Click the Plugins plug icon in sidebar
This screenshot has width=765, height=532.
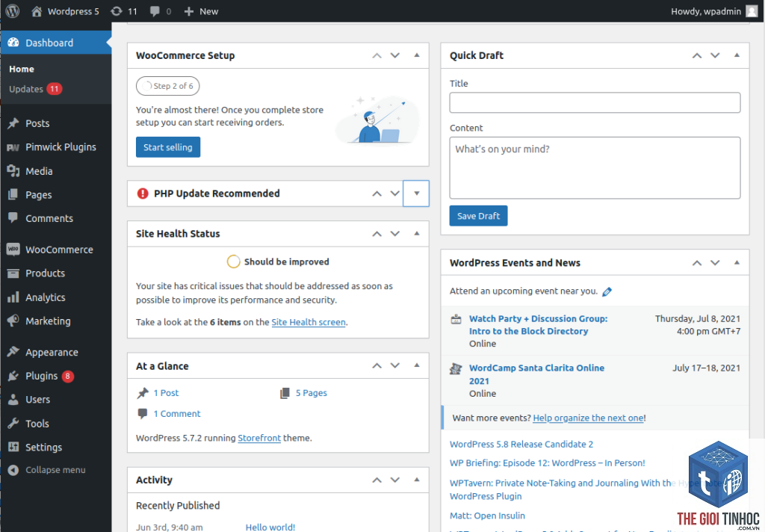(x=13, y=376)
